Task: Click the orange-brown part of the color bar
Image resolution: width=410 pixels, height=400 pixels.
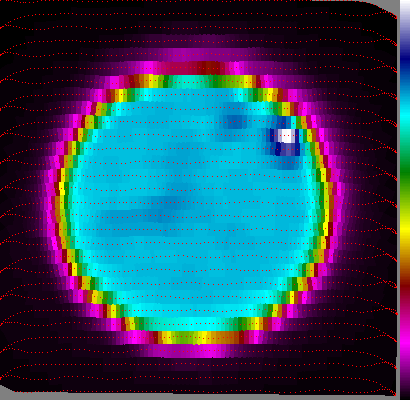Action: coord(405,258)
